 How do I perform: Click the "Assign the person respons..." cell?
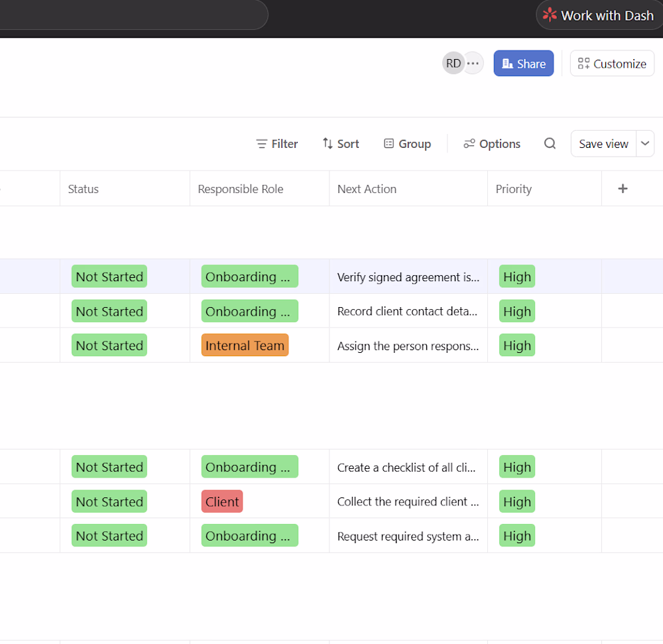click(x=408, y=346)
